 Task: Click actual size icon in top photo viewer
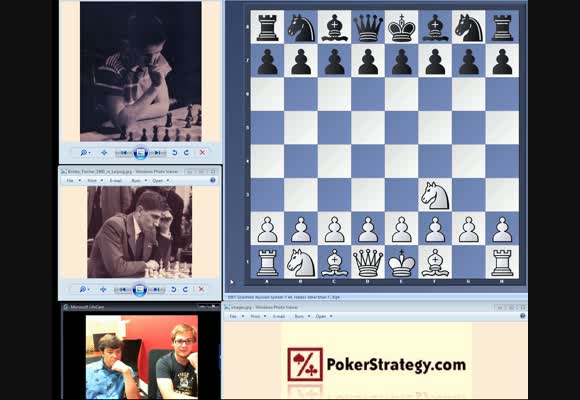[104, 152]
